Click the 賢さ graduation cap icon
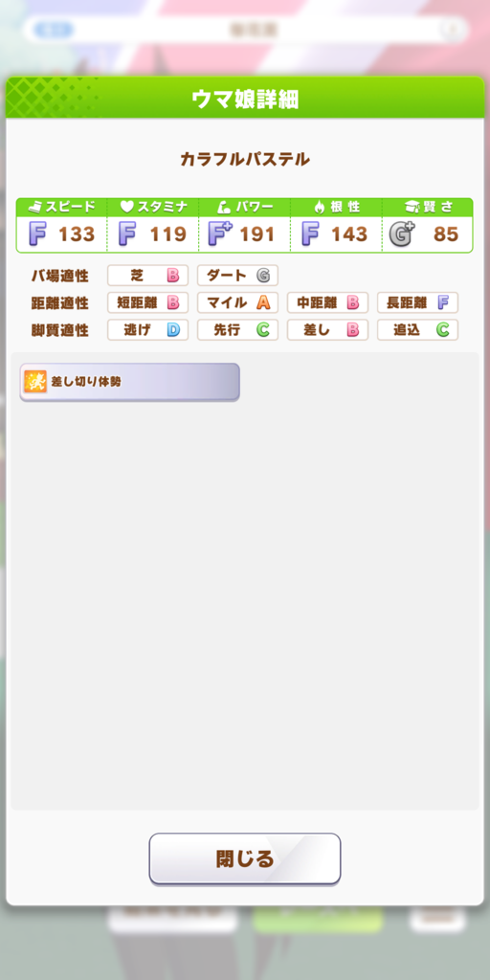Viewport: 490px width, 980px height. pyautogui.click(x=412, y=207)
